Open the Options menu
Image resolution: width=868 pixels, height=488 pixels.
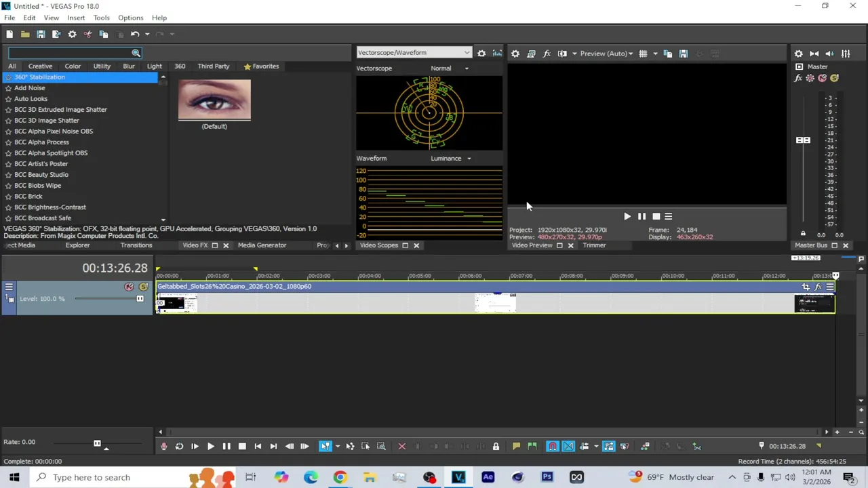point(131,18)
